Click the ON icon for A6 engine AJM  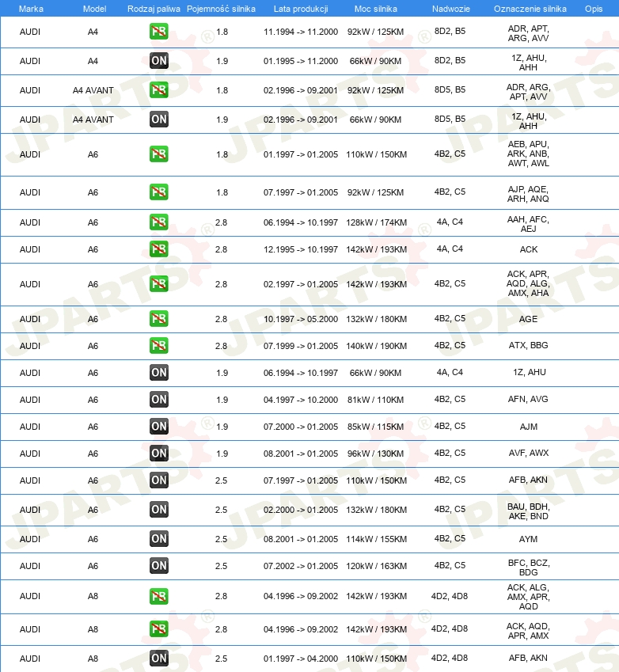coord(158,427)
